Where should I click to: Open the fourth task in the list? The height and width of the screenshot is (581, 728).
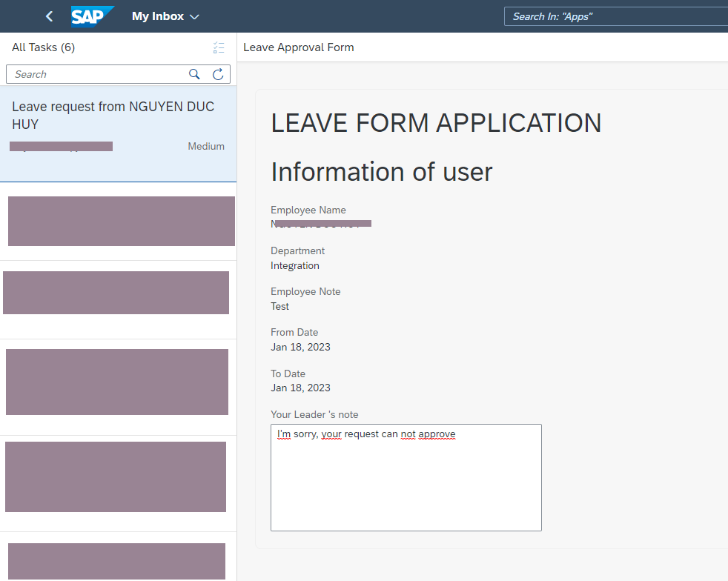tap(117, 382)
